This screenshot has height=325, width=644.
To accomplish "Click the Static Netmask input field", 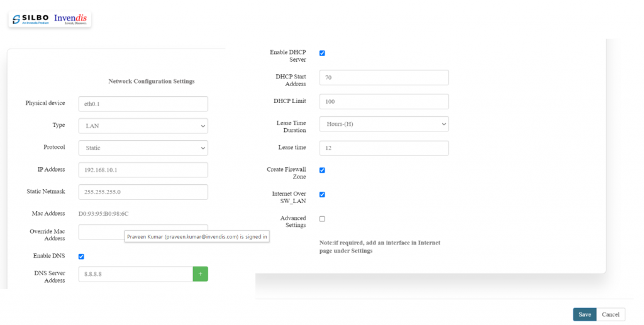I will pyautogui.click(x=143, y=192).
